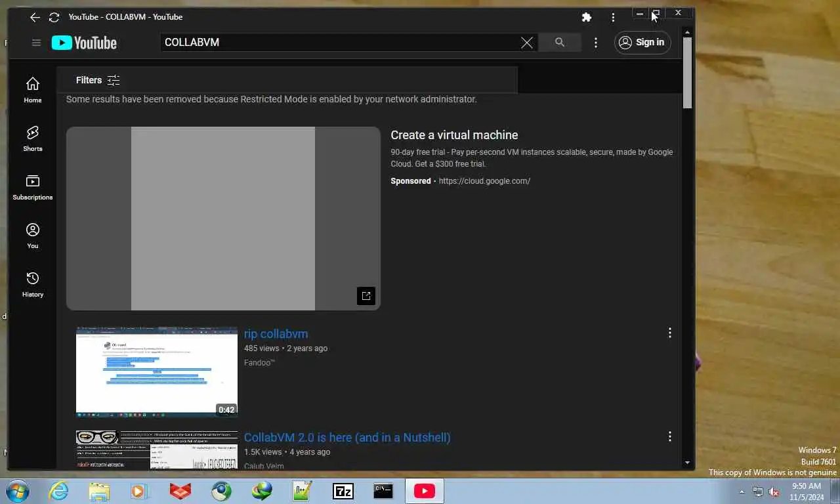Open the extensions puzzle icon
This screenshot has width=840, height=504.
coord(587,18)
